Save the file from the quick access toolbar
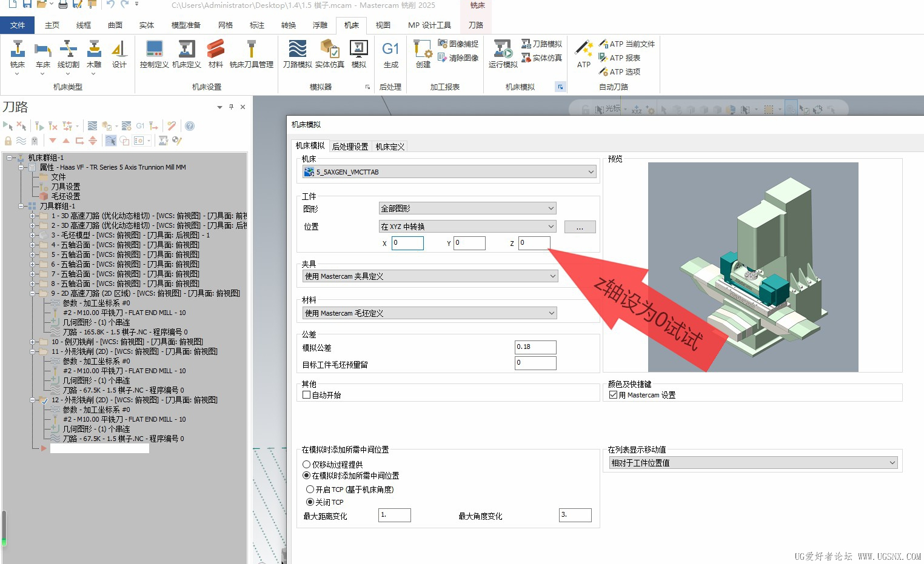 click(x=27, y=4)
